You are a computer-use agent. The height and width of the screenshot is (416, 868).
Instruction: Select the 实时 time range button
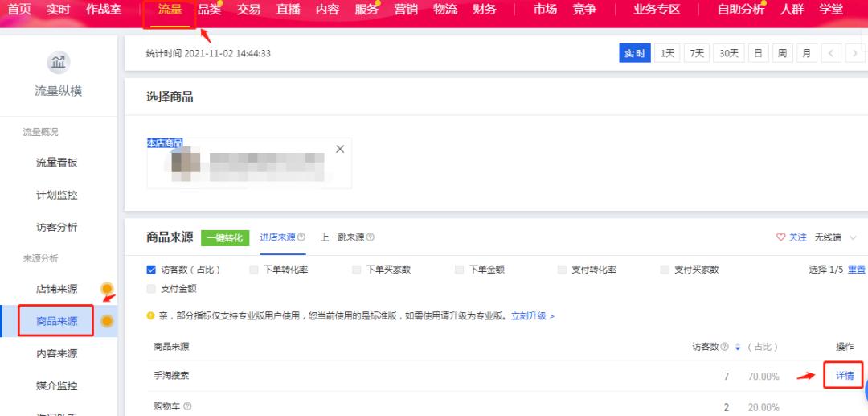[x=635, y=54]
